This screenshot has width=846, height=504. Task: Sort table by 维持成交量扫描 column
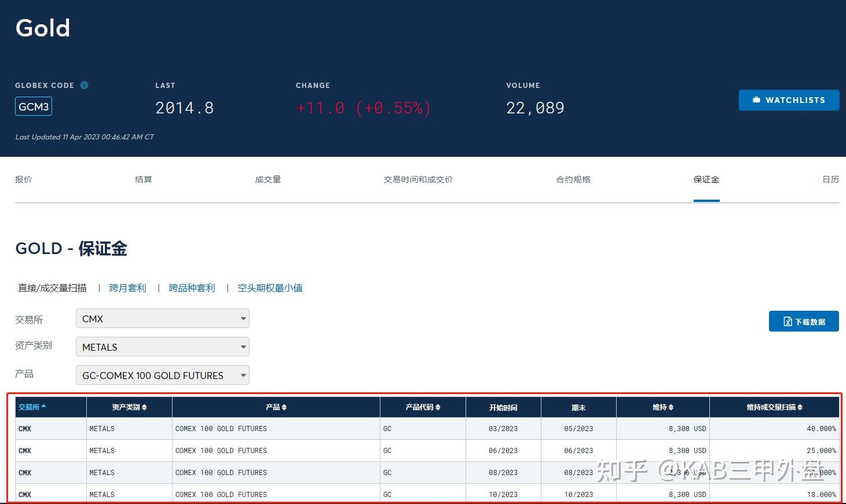coord(774,407)
